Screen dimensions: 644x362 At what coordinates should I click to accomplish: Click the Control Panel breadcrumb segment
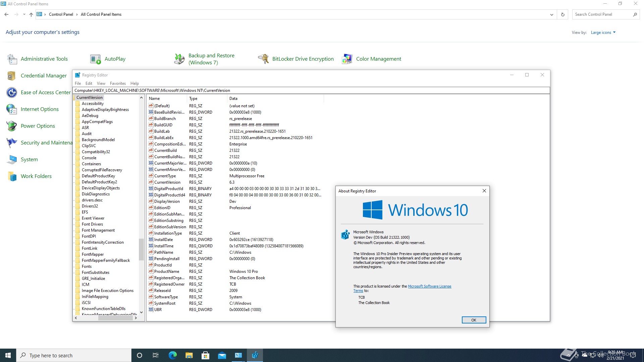click(61, 14)
